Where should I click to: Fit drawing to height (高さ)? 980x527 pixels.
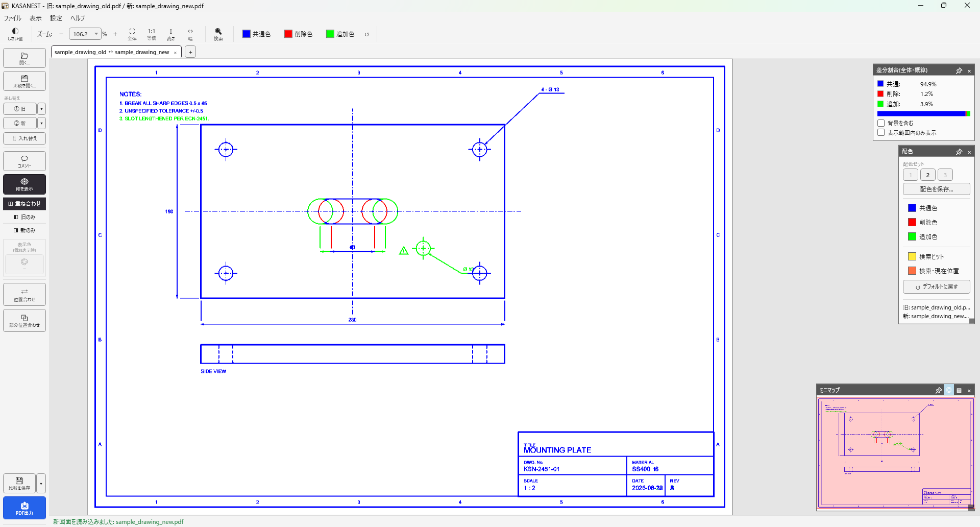[171, 34]
